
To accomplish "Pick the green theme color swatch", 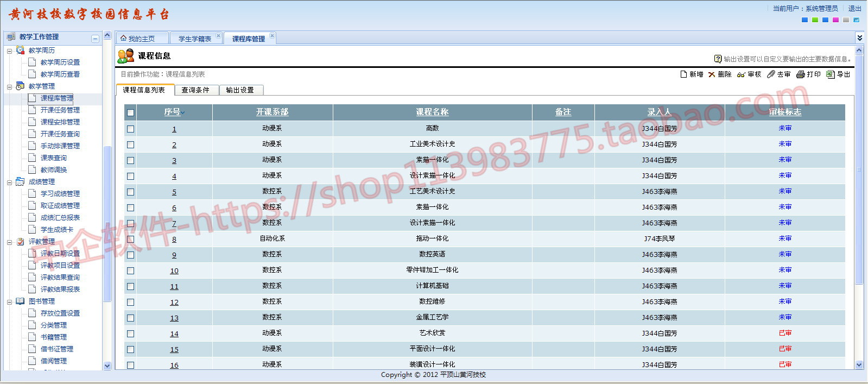I will 815,20.
